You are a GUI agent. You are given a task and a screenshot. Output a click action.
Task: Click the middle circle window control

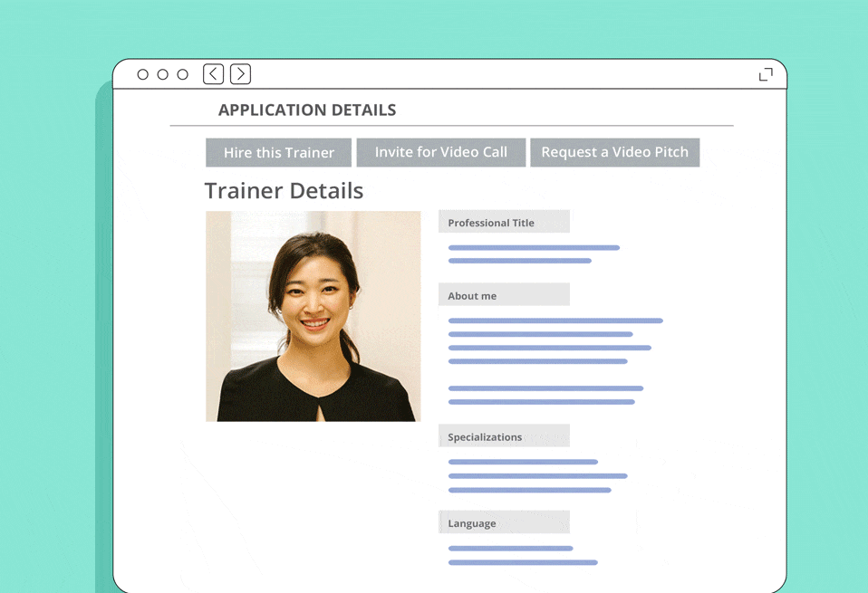pyautogui.click(x=162, y=74)
